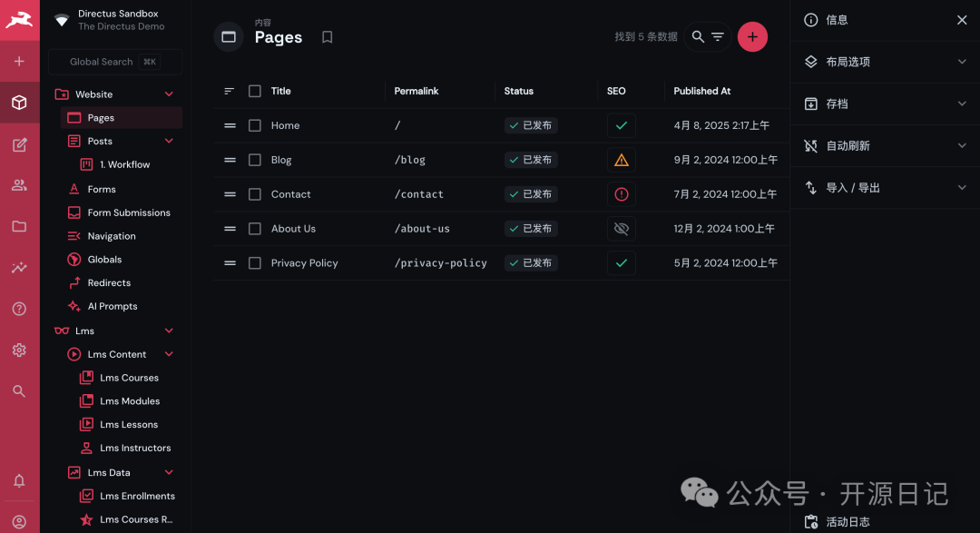Open the Settings gear module icon

19,350
